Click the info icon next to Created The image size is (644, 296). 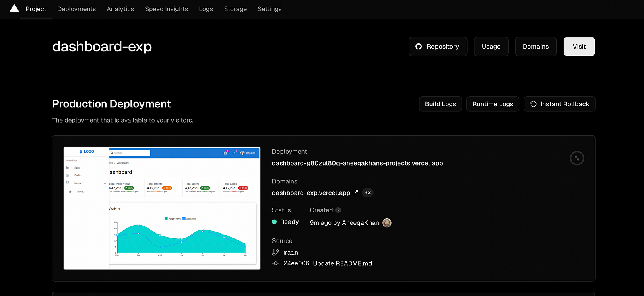[x=338, y=210]
